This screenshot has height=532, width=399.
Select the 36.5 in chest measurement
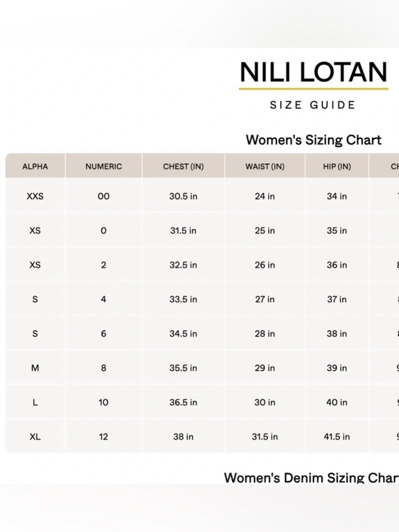(x=183, y=402)
